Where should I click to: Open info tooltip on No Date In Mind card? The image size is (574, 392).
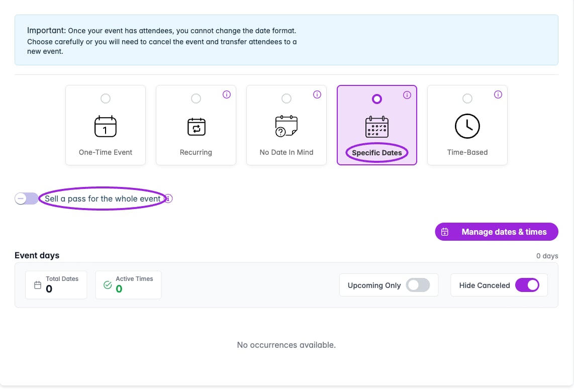[317, 94]
